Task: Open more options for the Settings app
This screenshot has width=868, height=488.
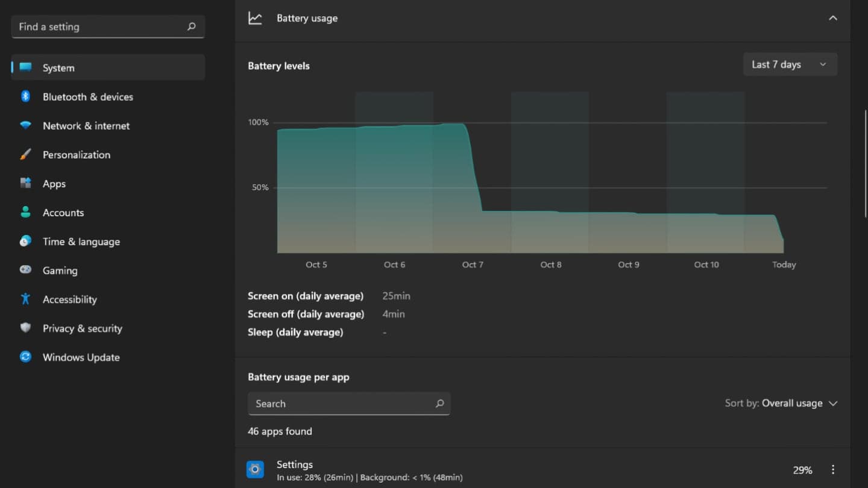Action: tap(833, 470)
